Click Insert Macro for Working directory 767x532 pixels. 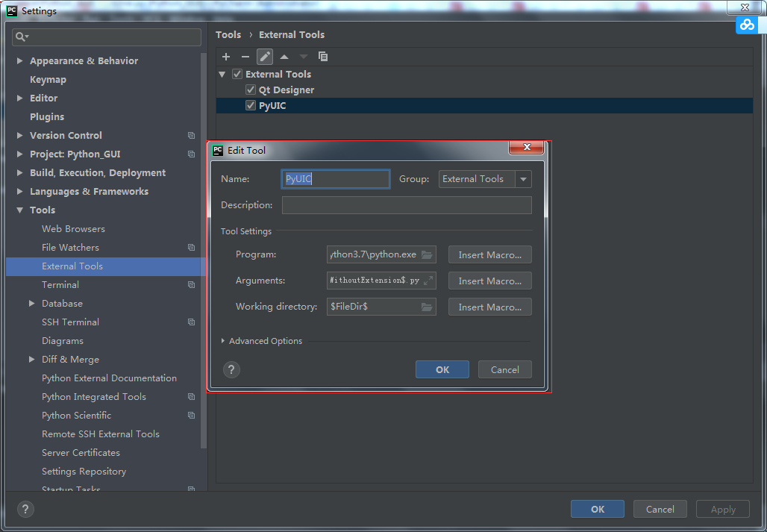489,307
